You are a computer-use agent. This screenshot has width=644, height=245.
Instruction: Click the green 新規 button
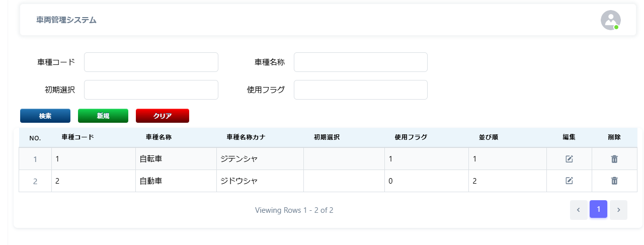tap(103, 116)
